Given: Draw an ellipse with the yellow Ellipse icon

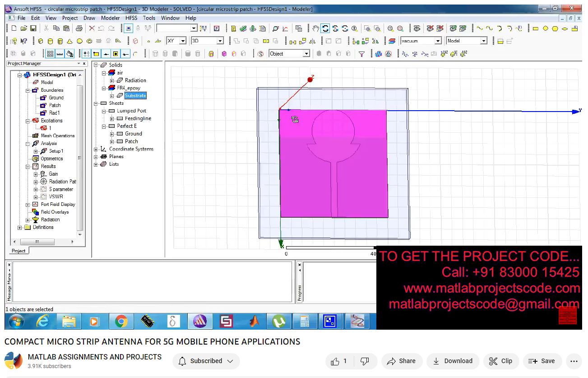Looking at the screenshot, I should tap(565, 28).
